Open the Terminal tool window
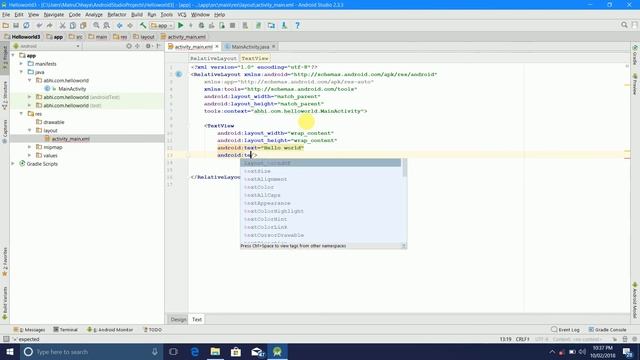Viewport: 640px width, 360px height. pyautogui.click(x=65, y=330)
